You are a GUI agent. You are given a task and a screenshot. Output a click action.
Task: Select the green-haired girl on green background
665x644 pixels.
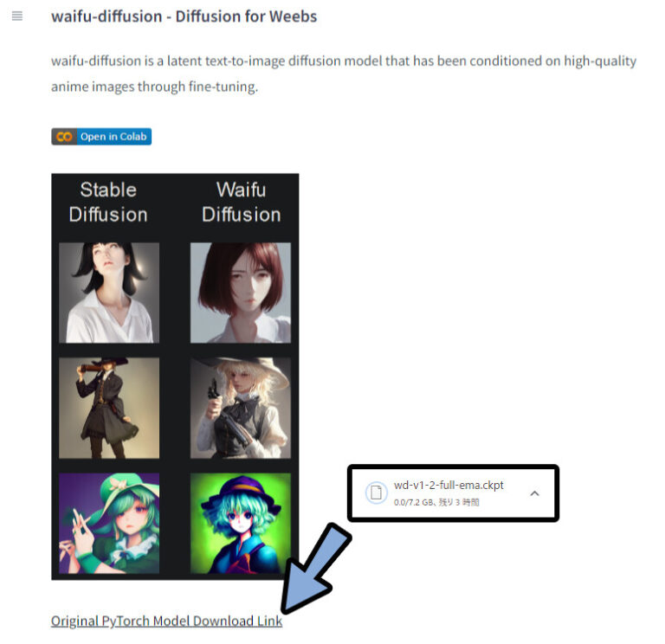pos(241,523)
